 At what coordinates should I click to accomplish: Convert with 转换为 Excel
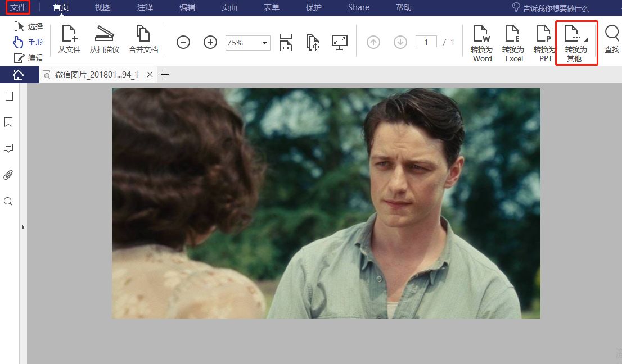point(513,43)
